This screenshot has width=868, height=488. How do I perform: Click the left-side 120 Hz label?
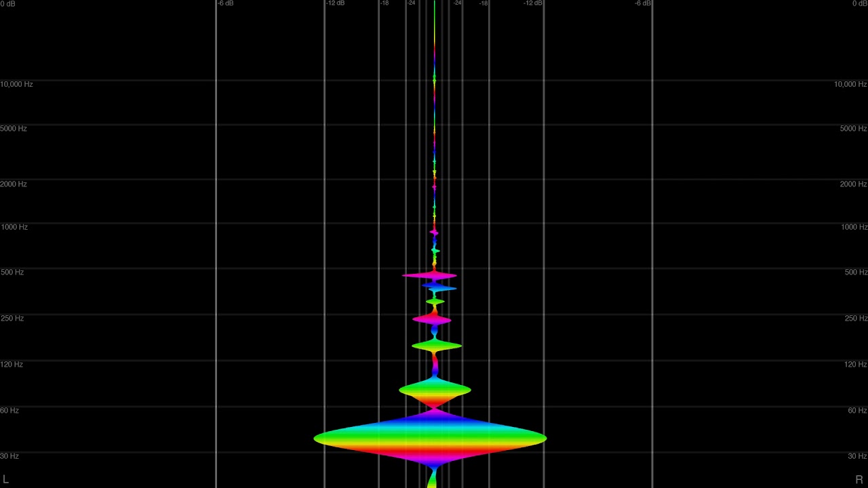click(12, 365)
